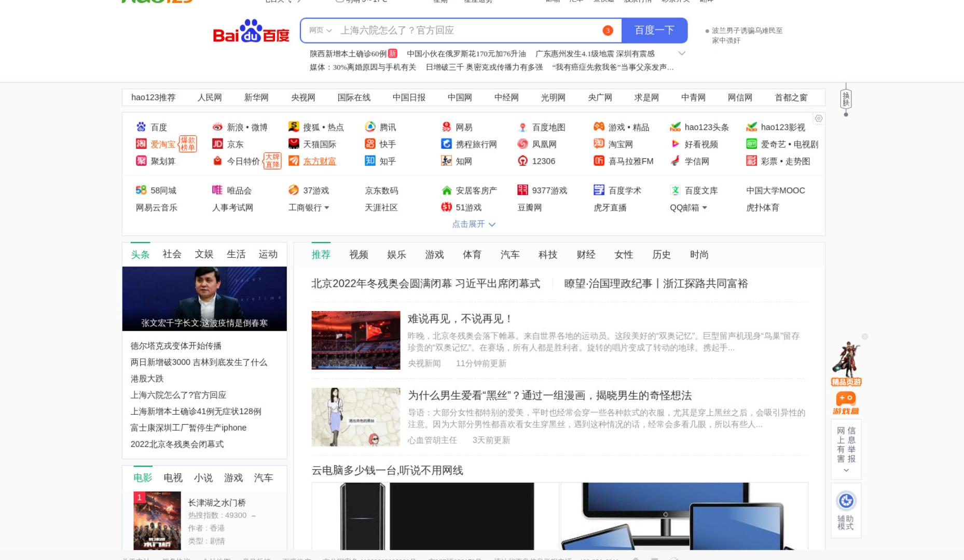Open the 港股大跌 news link
The width and height of the screenshot is (964, 560).
147,379
